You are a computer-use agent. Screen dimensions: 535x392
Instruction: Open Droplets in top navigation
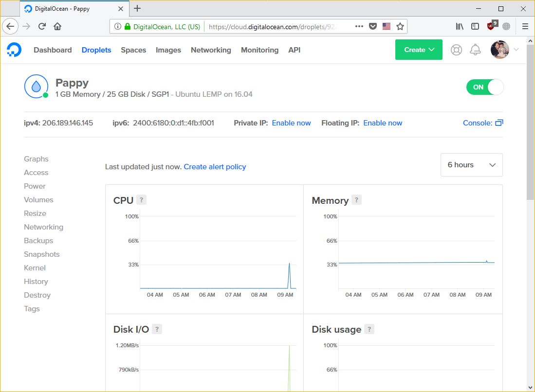96,50
